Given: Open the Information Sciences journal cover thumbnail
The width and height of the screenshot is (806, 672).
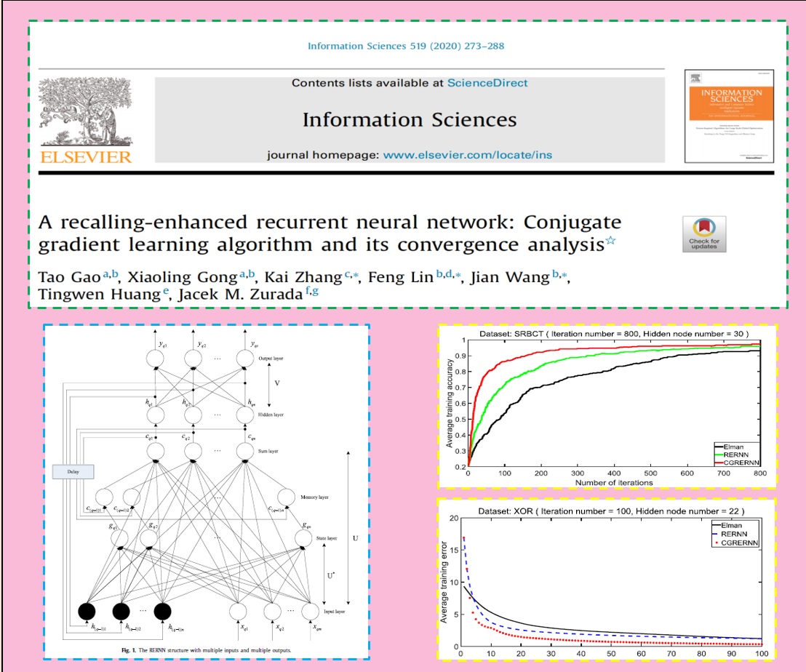Looking at the screenshot, I should [730, 116].
